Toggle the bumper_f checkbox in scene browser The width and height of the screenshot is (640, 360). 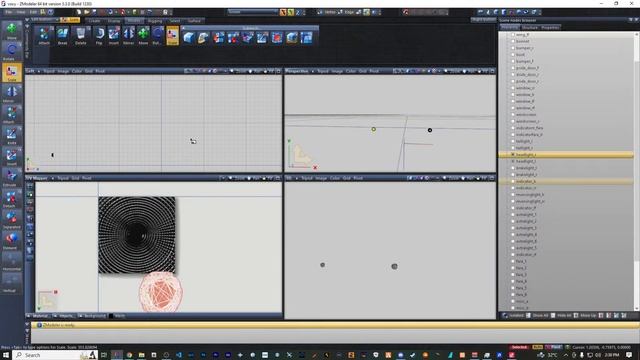coord(513,61)
